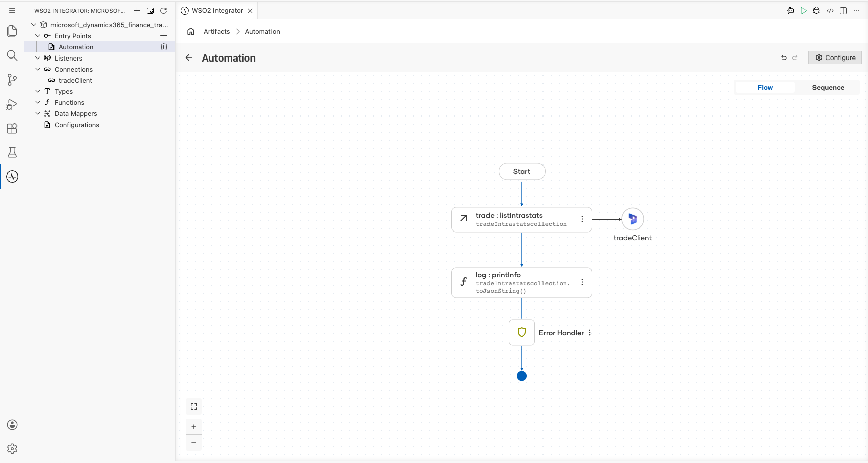The image size is (868, 463).
Task: Open the Error Handler options menu
Action: tap(590, 333)
